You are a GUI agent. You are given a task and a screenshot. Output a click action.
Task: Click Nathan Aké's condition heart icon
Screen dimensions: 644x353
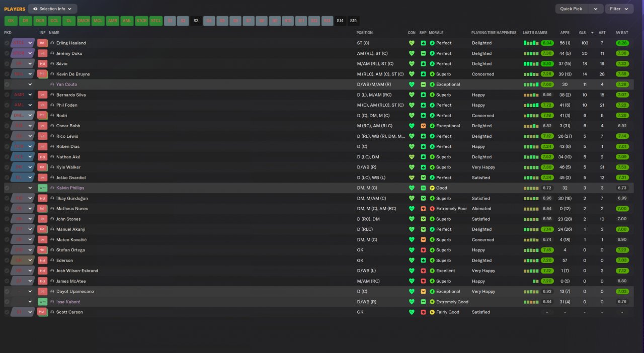tap(412, 157)
